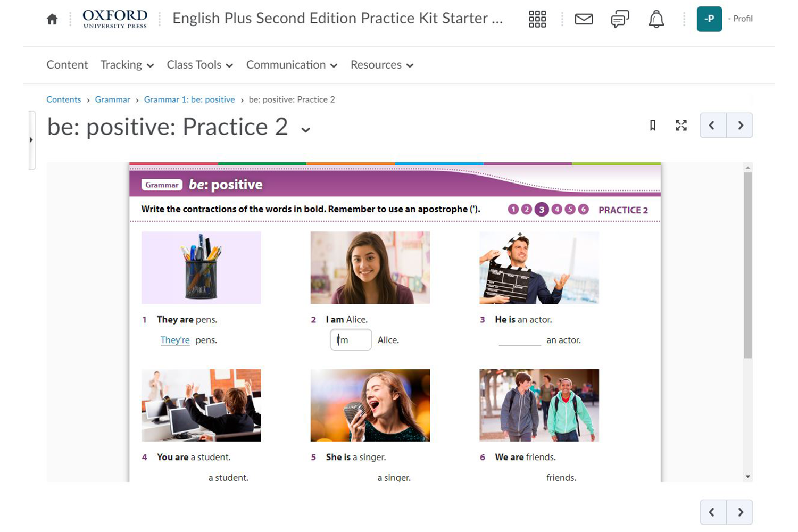
Task: Open the Content tab
Action: 67,65
